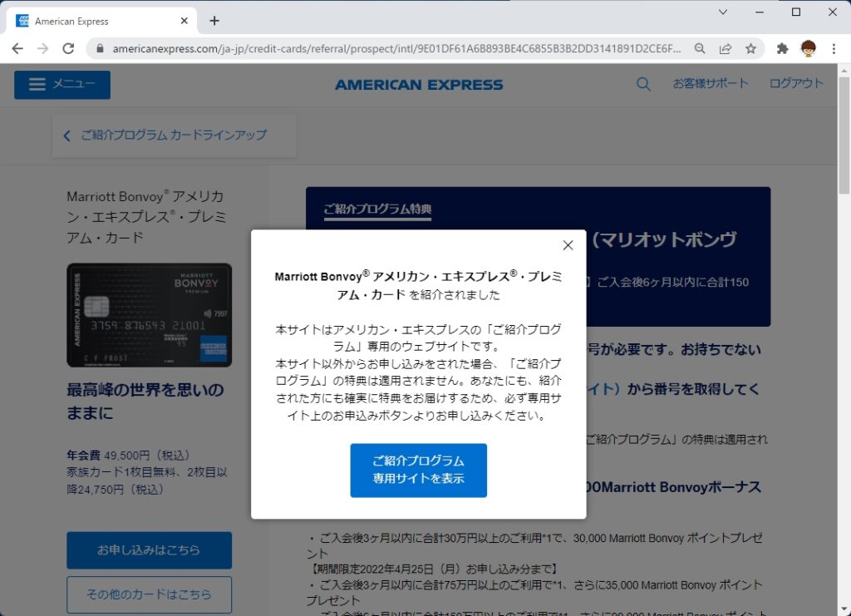Viewport: 851px width, 616px height.
Task: Click その他のカードはこちら button
Action: coord(150,594)
